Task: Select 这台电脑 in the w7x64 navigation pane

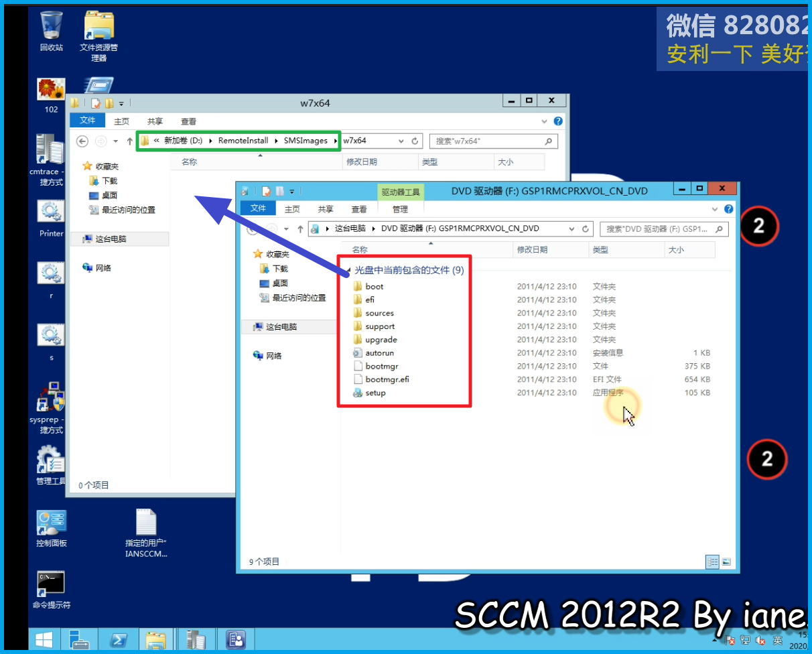Action: coord(111,239)
